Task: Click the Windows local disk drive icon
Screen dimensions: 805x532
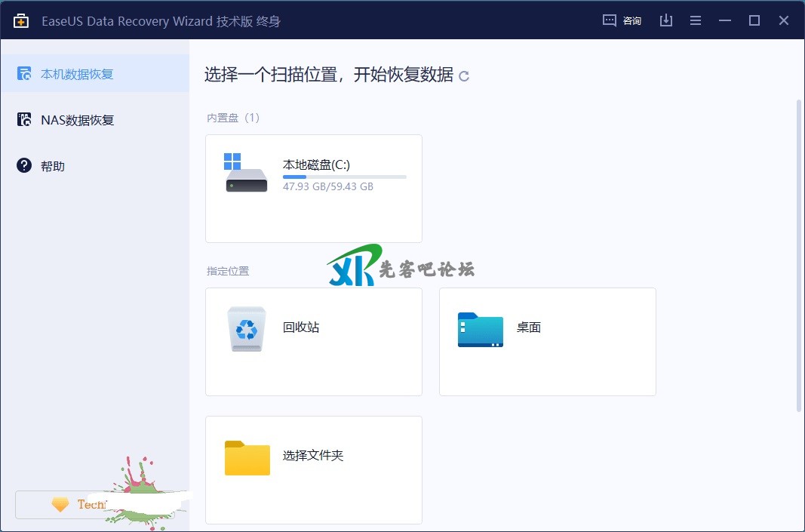Action: click(x=246, y=174)
